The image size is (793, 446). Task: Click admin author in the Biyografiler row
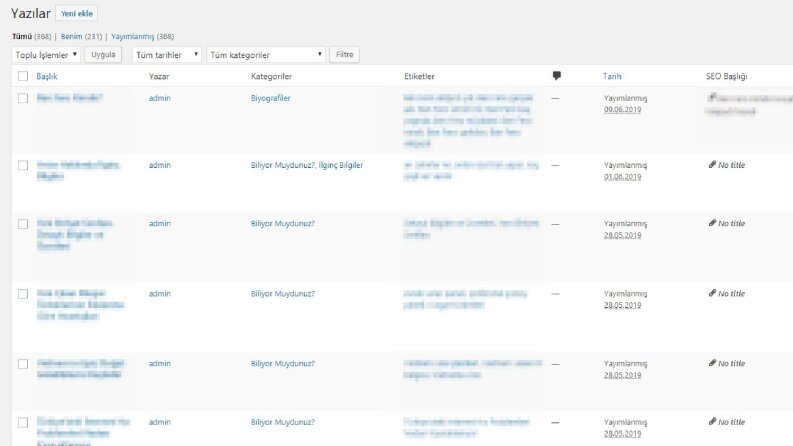tap(160, 98)
